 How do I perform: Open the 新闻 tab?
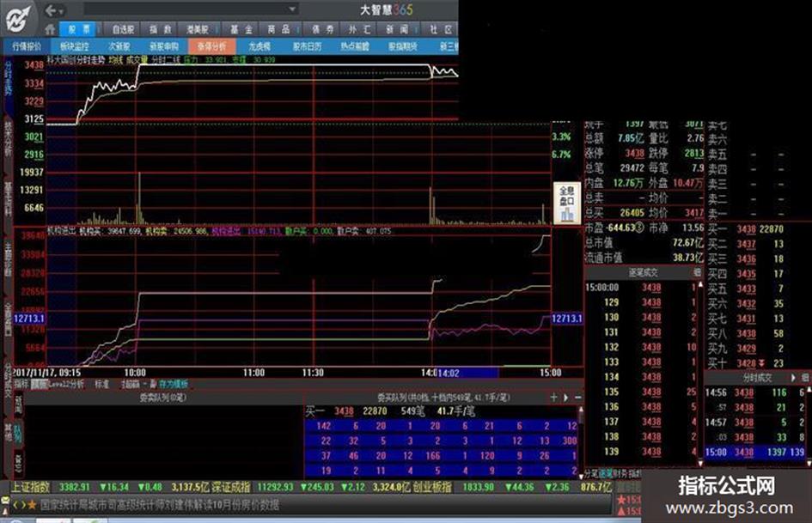point(397,29)
